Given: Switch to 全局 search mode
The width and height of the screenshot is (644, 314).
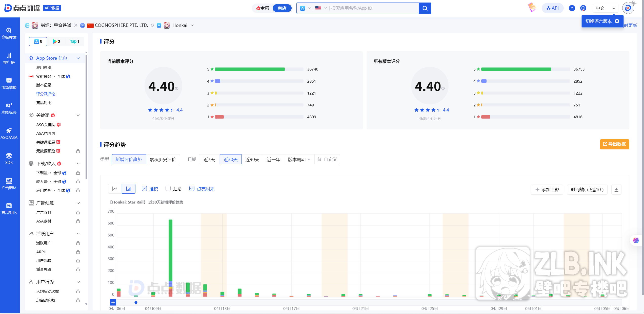Looking at the screenshot, I should pos(262,8).
